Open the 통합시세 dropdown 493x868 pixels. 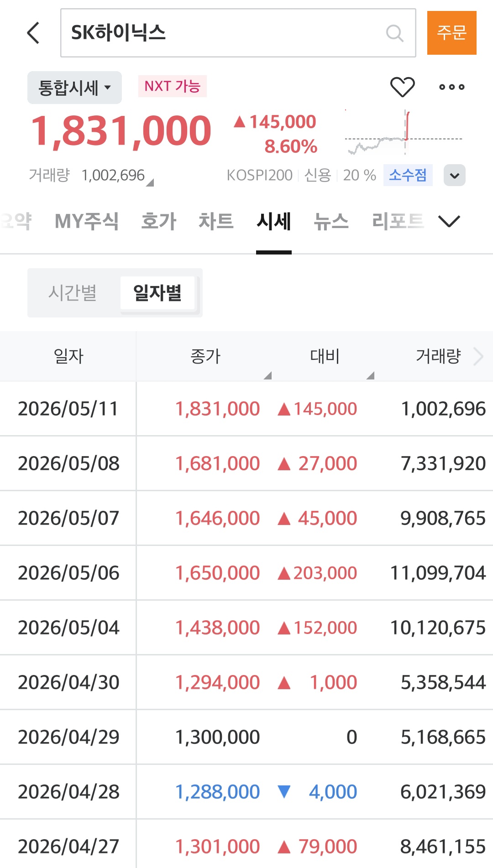pyautogui.click(x=74, y=88)
